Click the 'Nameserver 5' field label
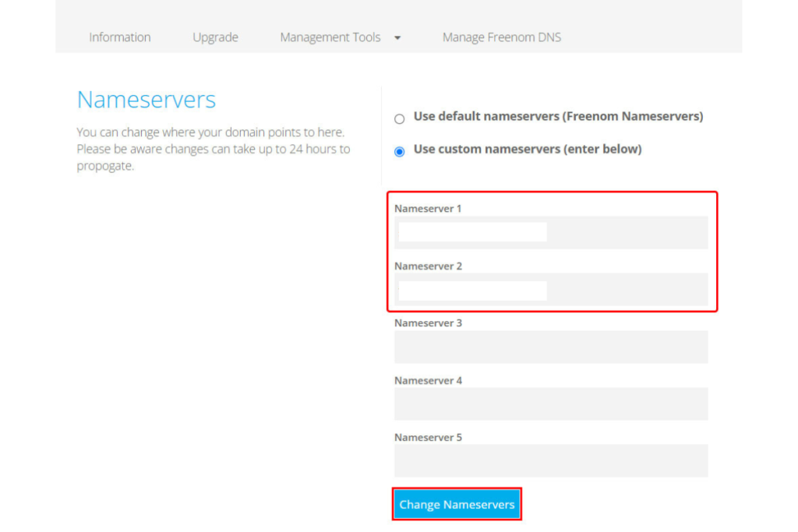 click(428, 437)
